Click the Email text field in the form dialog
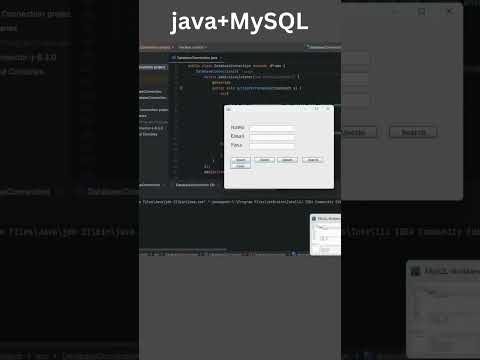Viewport: 480px width, 360px height. (272, 137)
